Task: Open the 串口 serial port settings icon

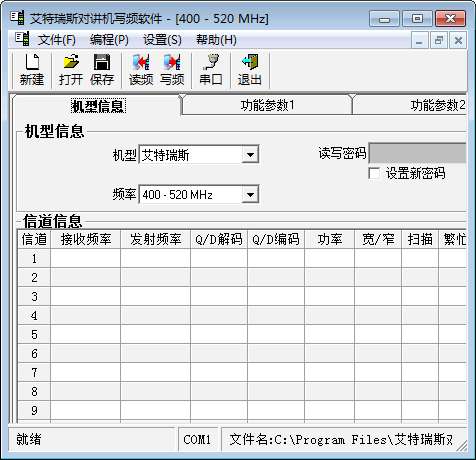Action: click(211, 70)
